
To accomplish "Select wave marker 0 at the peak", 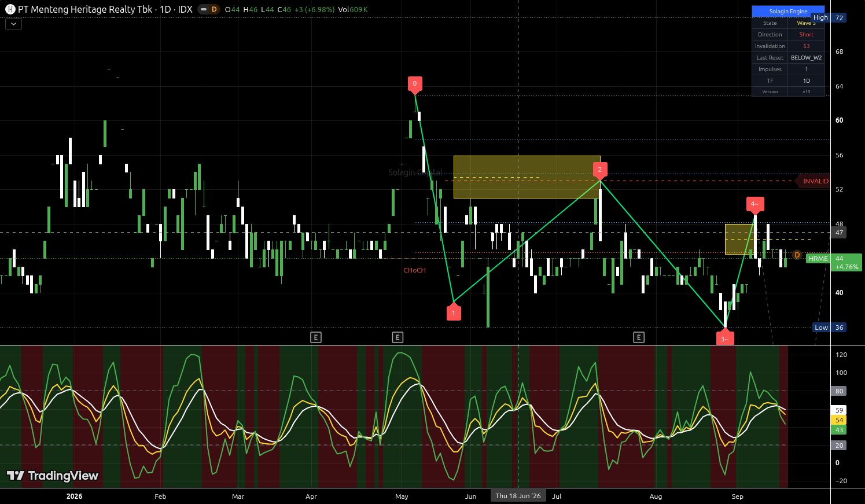I will coord(414,84).
